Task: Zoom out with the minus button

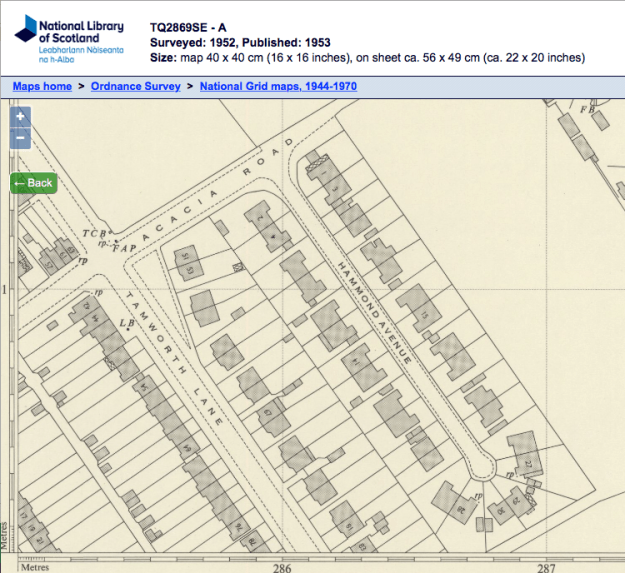Action: point(20,139)
